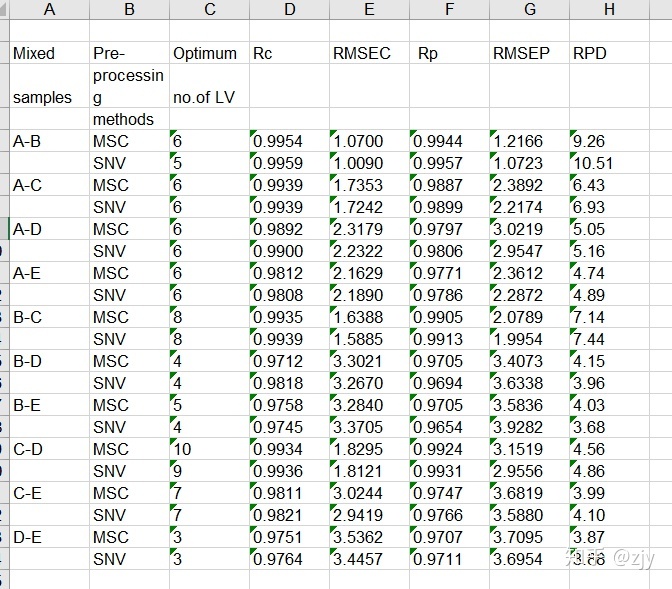Click RMSEC value 1.0700
This screenshot has width=672, height=589.
[369, 141]
